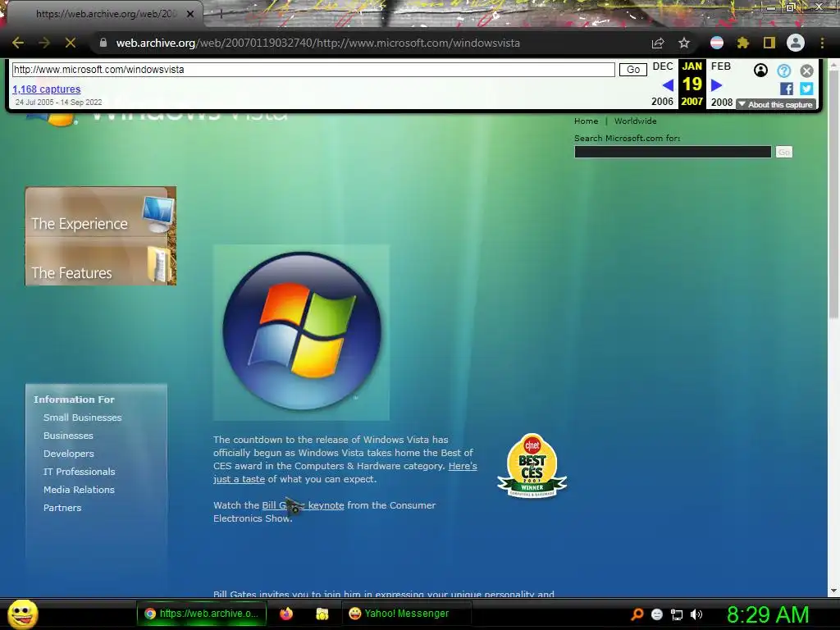The image size is (840, 630).
Task: Open the Bill Gates keynote link
Action: [x=303, y=505]
